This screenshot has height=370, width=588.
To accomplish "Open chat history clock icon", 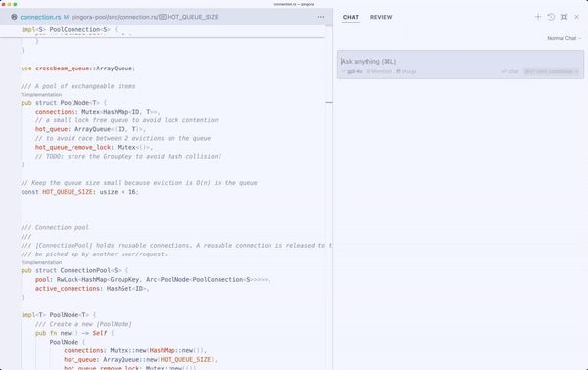I will (x=551, y=17).
